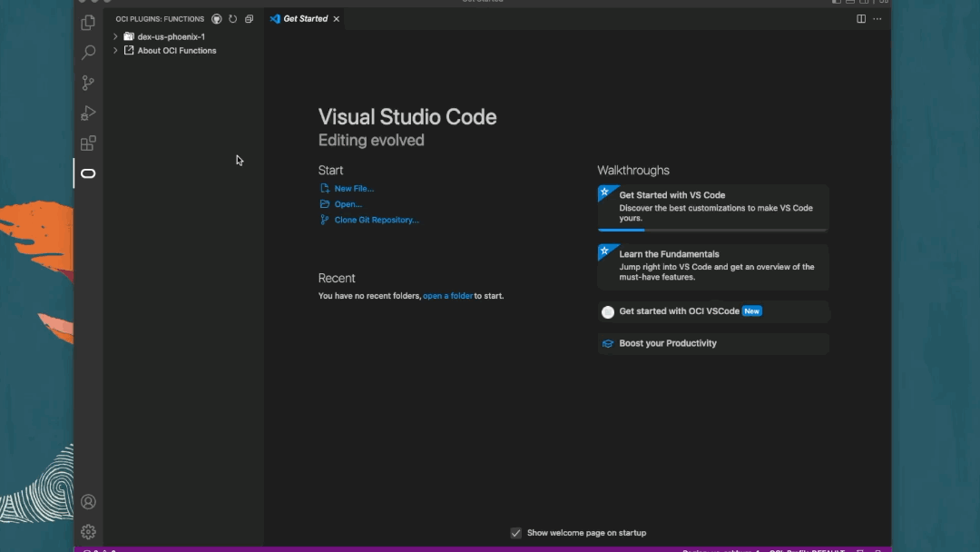Select the Extensions icon in the activity bar
Viewport: 980px width, 552px height.
pyautogui.click(x=88, y=143)
